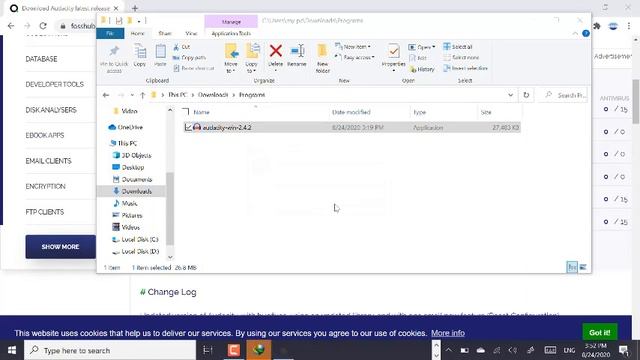Open new browser tab plus button
The width and height of the screenshot is (640, 360).
(x=135, y=8)
